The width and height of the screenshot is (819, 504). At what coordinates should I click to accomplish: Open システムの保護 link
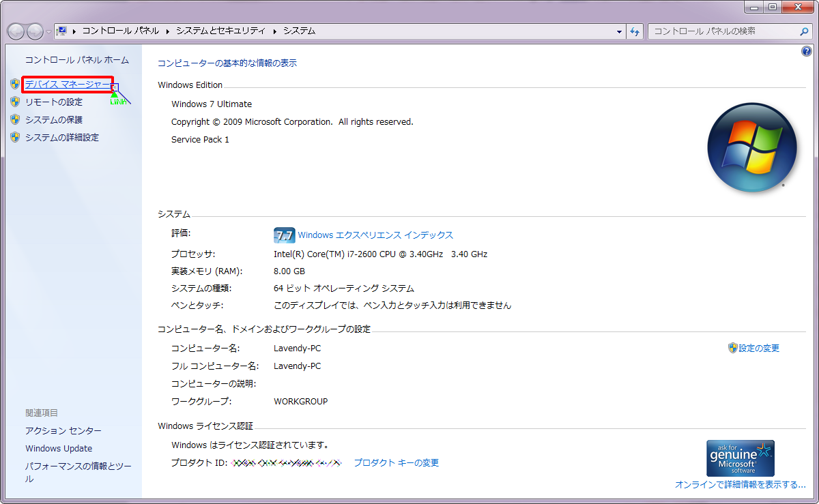pos(54,119)
